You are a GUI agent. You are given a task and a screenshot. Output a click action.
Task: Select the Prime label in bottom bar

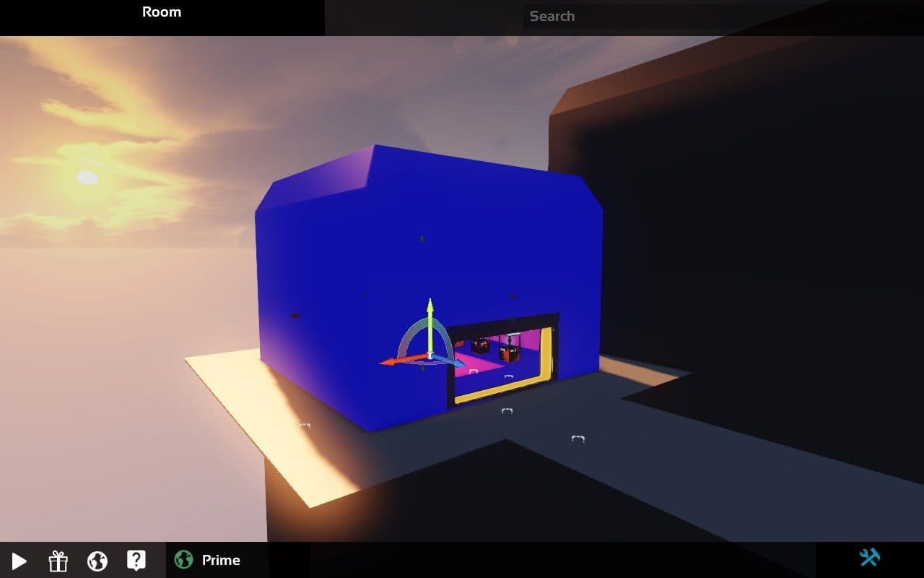221,561
